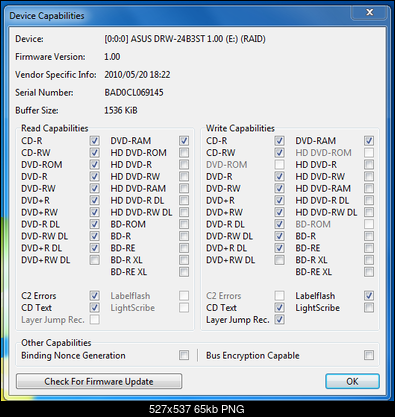Viewport: 395px width, 417px height.
Task: Check HD DVD-R write capability
Action: tap(369, 165)
